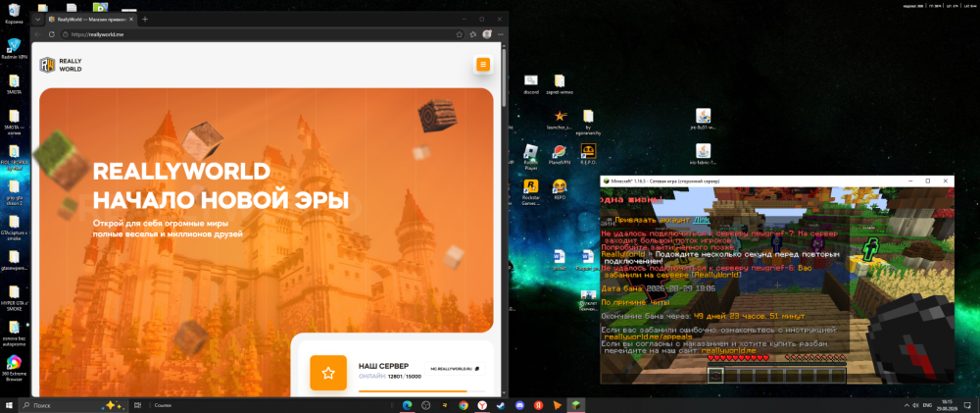This screenshot has width=980, height=413.
Task: Show hidden system tray icons chevron
Action: pyautogui.click(x=906, y=405)
